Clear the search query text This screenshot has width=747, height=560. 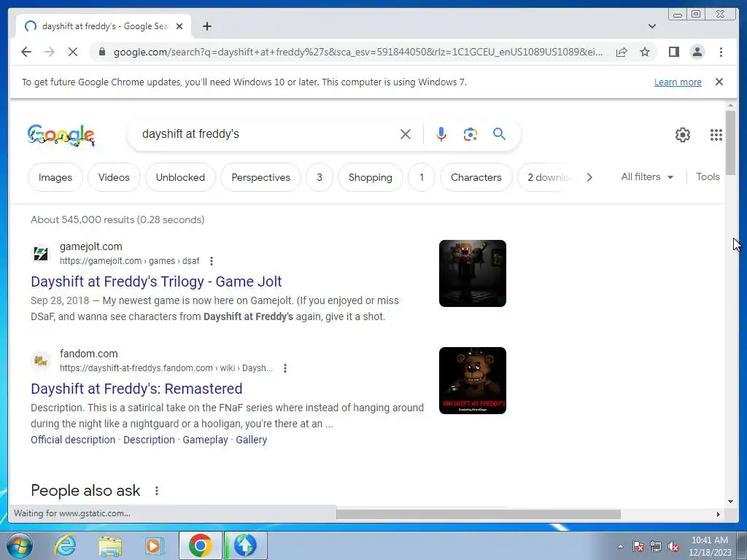(x=406, y=134)
